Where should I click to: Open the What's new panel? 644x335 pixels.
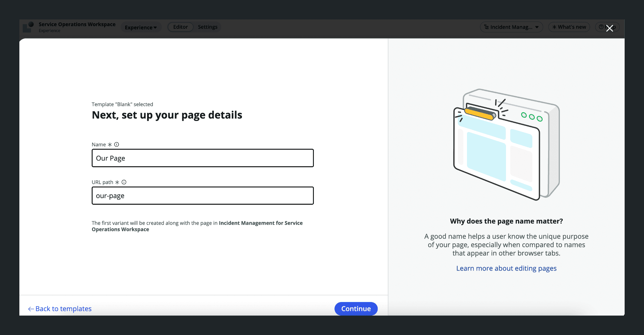tap(569, 27)
